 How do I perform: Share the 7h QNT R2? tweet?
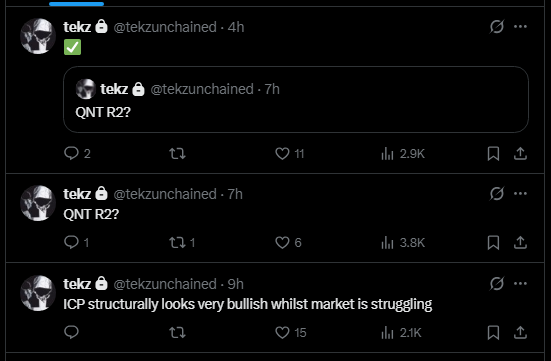pyautogui.click(x=520, y=243)
